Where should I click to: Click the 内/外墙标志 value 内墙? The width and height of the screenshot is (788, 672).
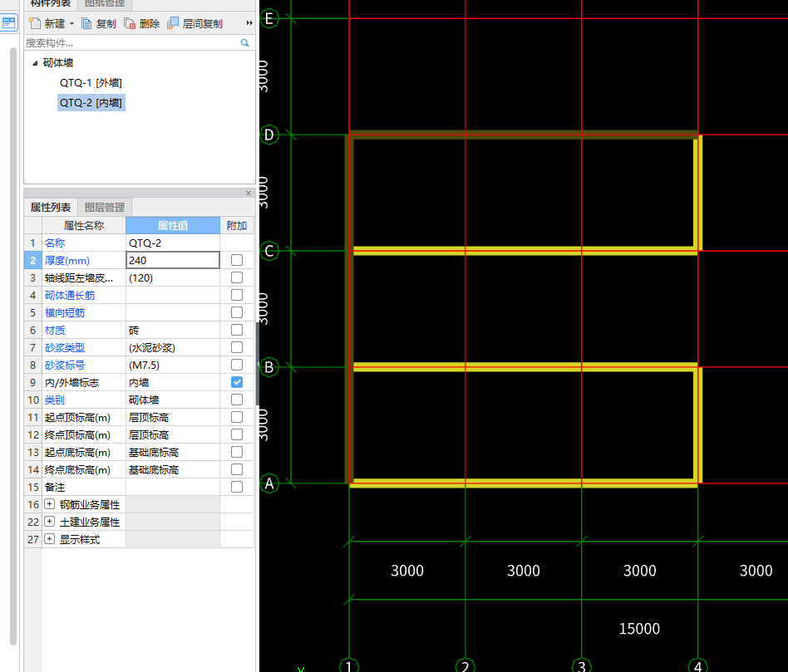[173, 383]
